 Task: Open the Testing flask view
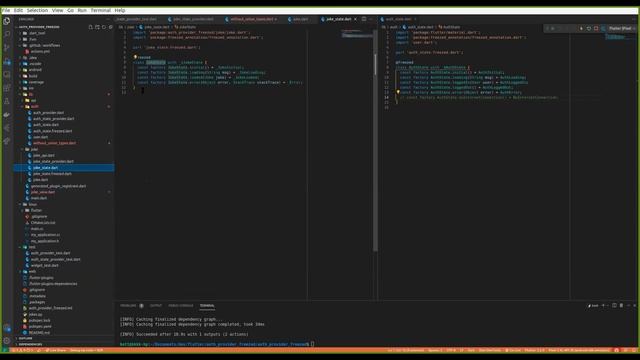pos(7,101)
